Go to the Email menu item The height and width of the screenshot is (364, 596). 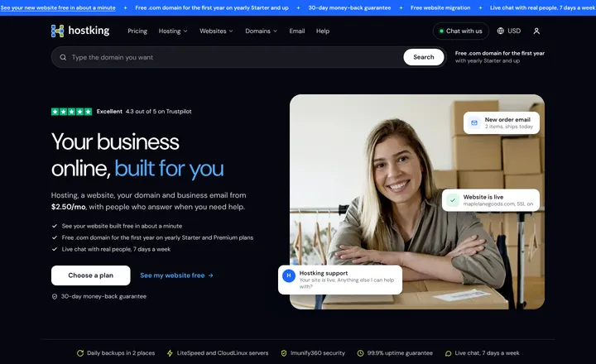[x=297, y=31]
